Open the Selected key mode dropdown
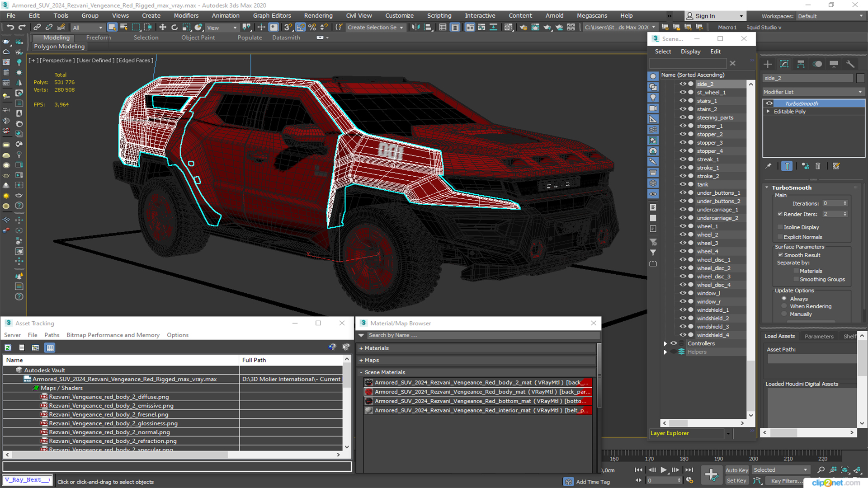The image size is (868, 488). 780,470
